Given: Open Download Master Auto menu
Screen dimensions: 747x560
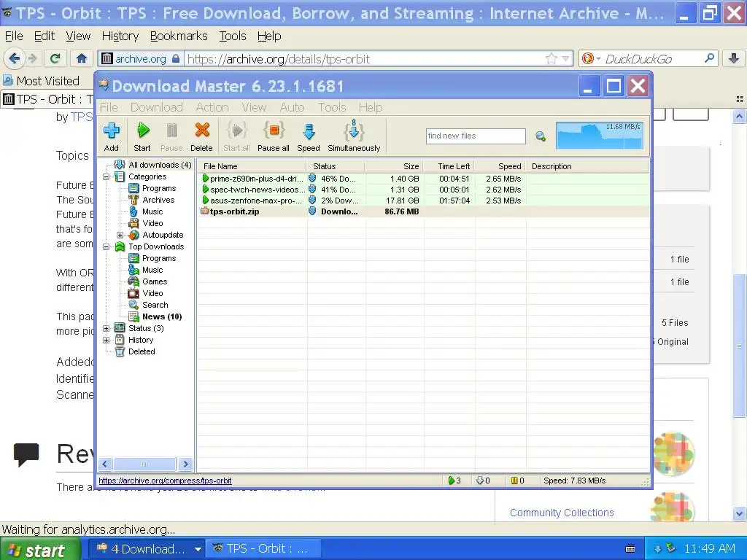Looking at the screenshot, I should 292,108.
